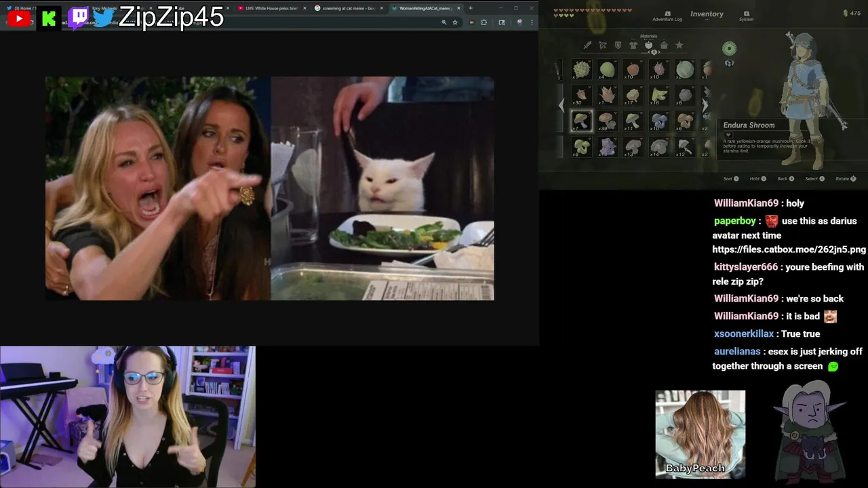Click the Endura Shroom item title
Image resolution: width=868 pixels, height=488 pixels.
point(749,125)
